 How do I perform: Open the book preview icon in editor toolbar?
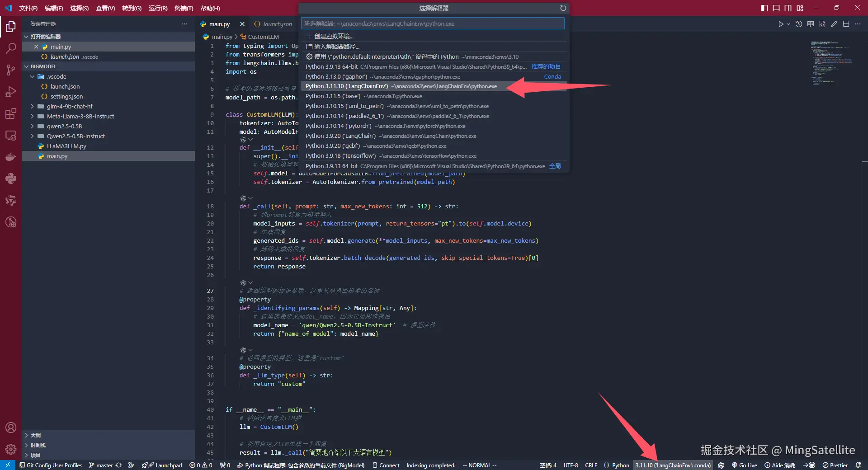pyautogui.click(x=811, y=24)
